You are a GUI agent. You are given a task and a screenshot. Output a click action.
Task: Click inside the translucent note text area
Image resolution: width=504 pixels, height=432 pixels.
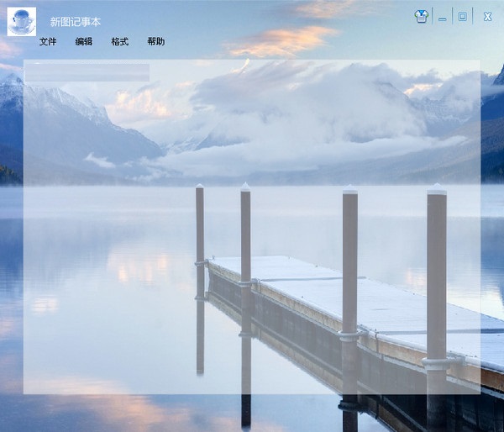coord(252,227)
